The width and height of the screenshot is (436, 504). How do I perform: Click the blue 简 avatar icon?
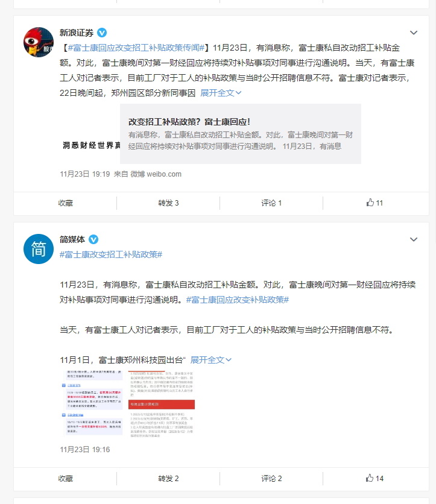coord(39,249)
